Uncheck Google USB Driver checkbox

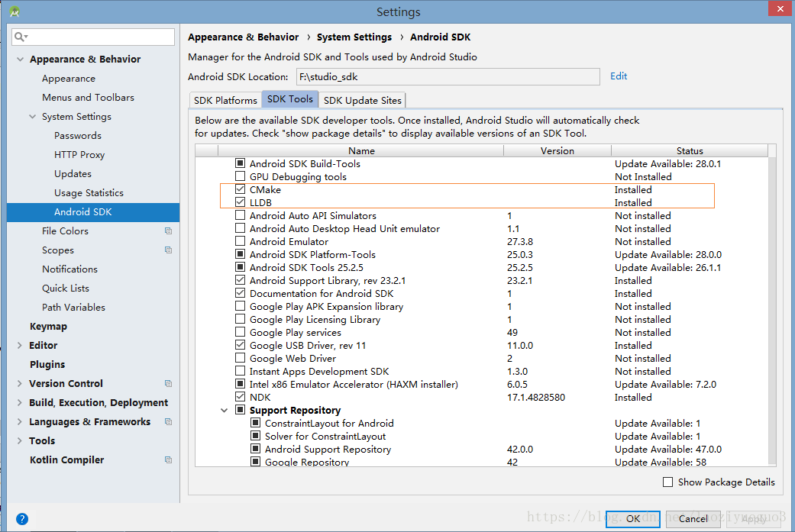tap(241, 345)
